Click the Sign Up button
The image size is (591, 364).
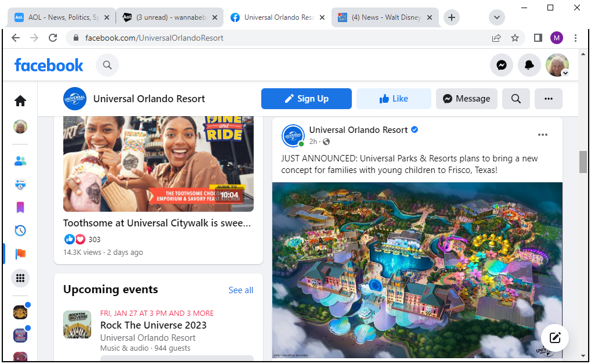click(x=307, y=99)
